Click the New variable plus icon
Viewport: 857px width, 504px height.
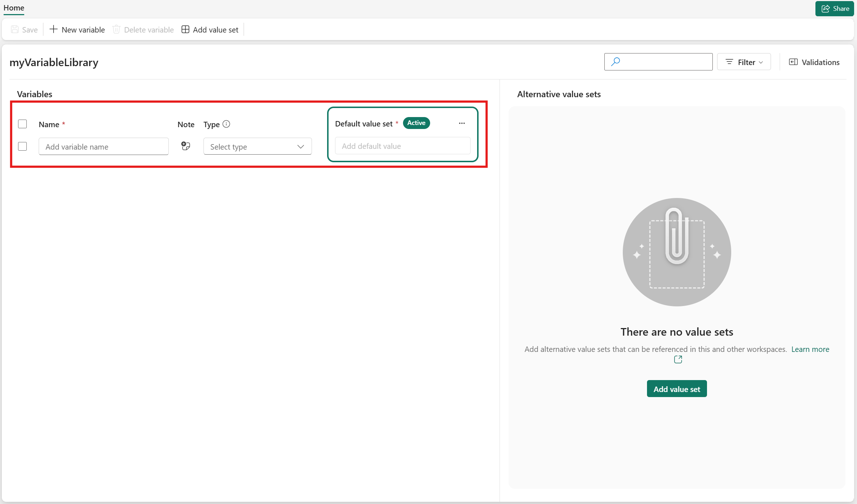pos(53,29)
